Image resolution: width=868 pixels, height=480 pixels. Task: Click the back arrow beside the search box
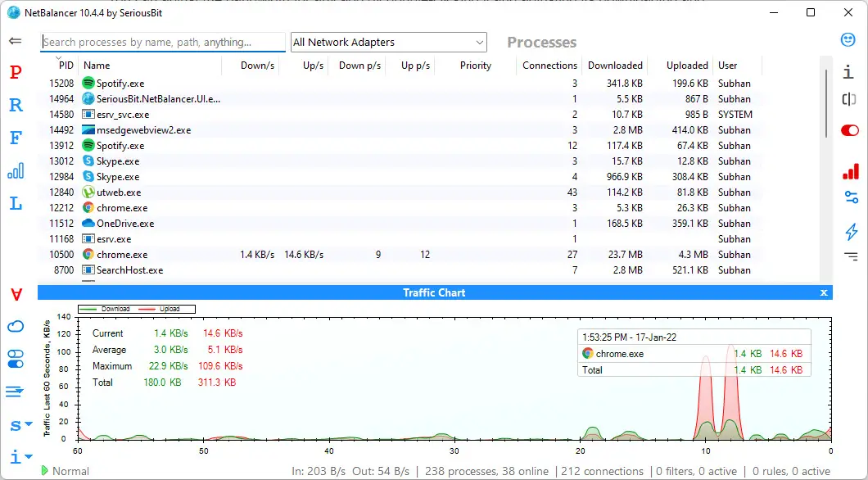(16, 41)
